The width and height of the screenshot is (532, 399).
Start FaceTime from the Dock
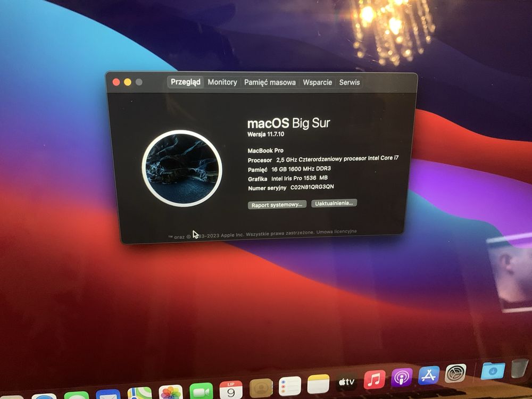(x=201, y=390)
